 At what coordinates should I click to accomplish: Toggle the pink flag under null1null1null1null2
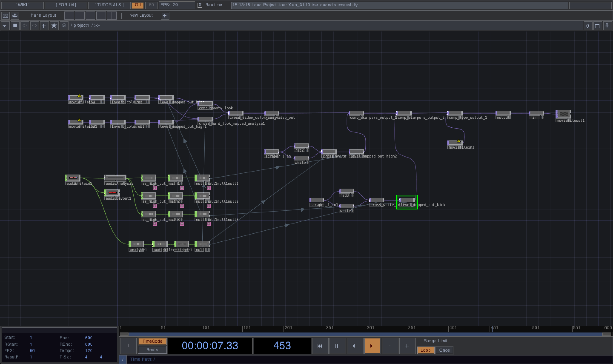[x=209, y=206]
